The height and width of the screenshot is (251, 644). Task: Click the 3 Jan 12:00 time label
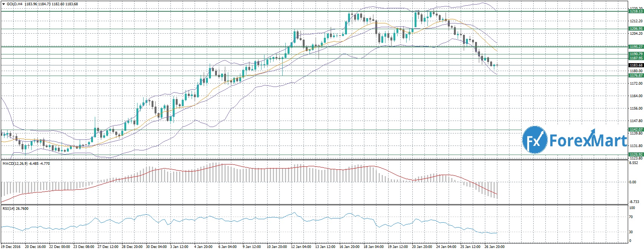click(179, 247)
